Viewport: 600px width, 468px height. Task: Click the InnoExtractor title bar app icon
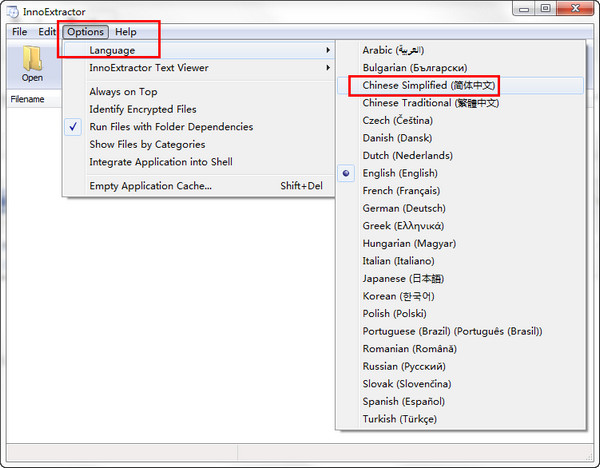pyautogui.click(x=13, y=11)
